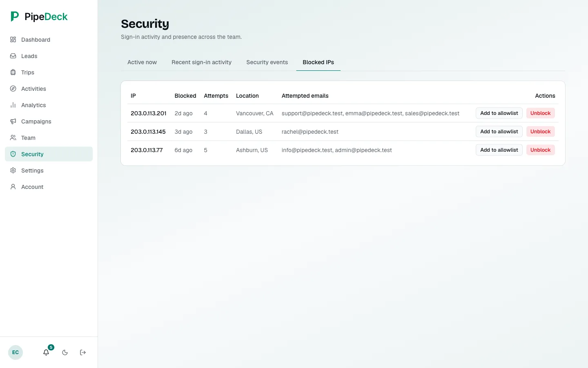Screen dimensions: 588x368
Task: Click the Leads inbox icon
Action: click(x=13, y=56)
